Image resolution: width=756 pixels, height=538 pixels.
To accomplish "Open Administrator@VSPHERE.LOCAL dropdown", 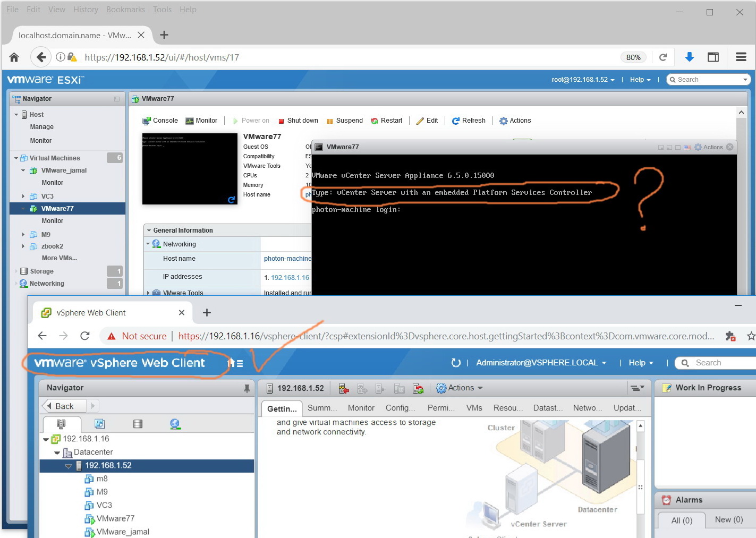I will pyautogui.click(x=541, y=363).
